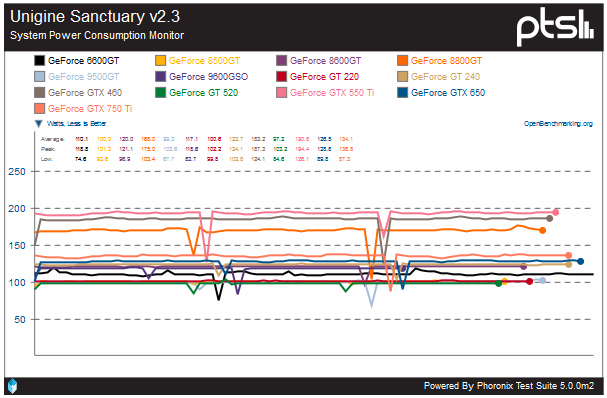
Task: Click the GeForce 8800GT legend label
Action: (446, 61)
